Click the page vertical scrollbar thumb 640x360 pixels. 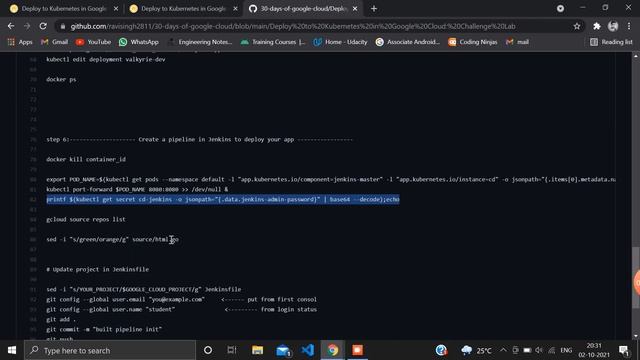(636, 278)
